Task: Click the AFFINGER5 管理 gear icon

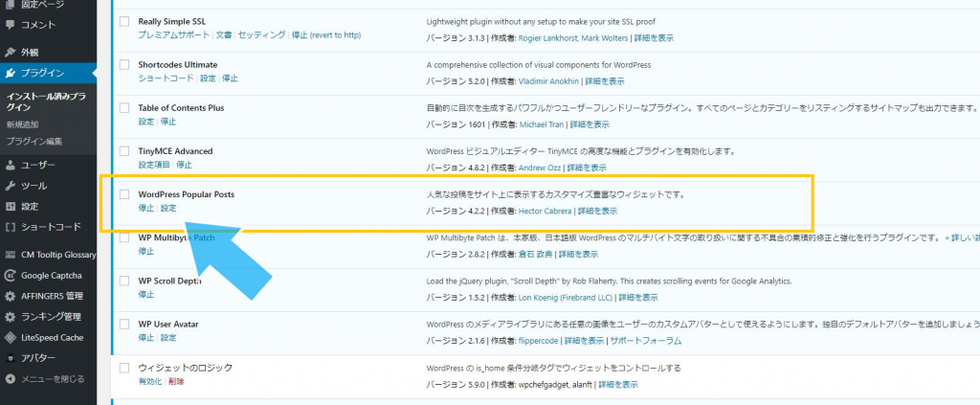Action: (x=10, y=296)
